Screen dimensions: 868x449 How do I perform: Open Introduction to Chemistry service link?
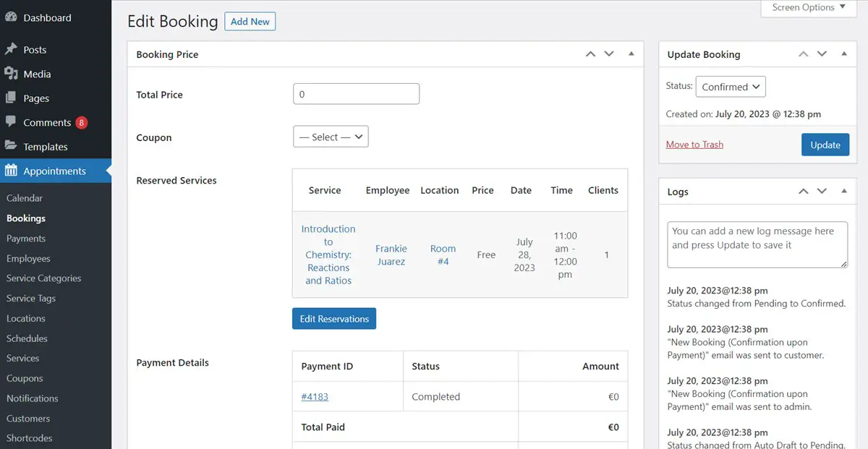[x=328, y=255]
